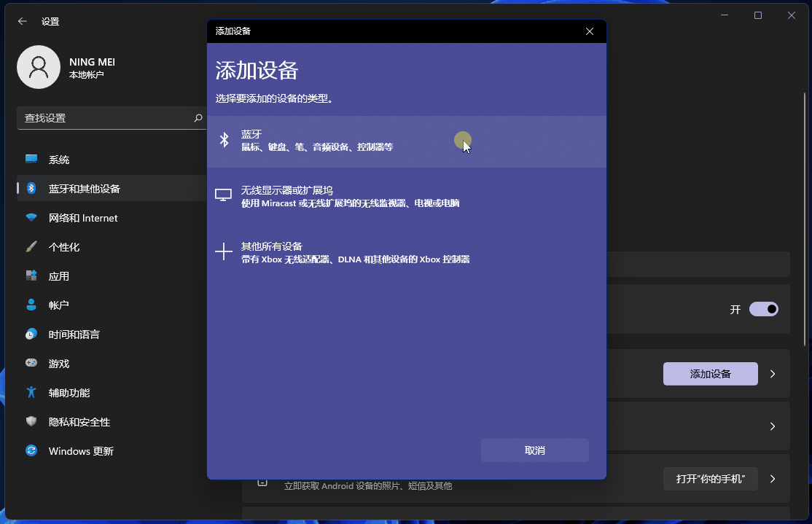
Task: Expand the chevron next to 打开"你的手机" button
Action: coord(773,479)
